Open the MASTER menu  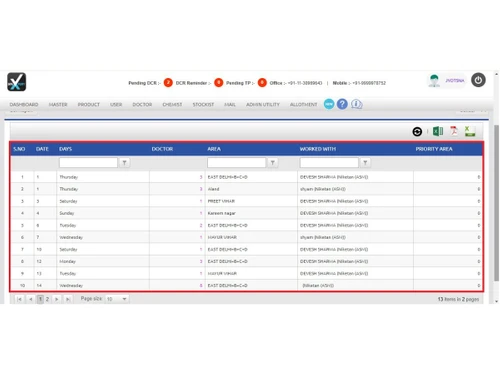coord(58,105)
